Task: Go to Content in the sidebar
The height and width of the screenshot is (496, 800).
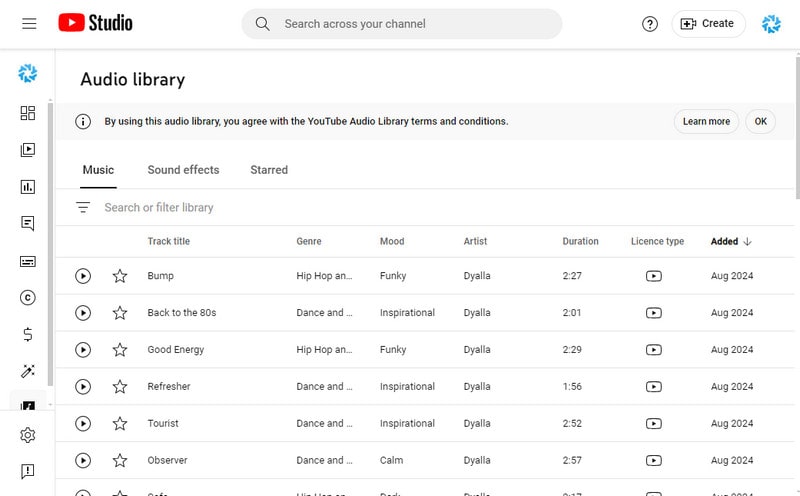Action: click(x=28, y=150)
